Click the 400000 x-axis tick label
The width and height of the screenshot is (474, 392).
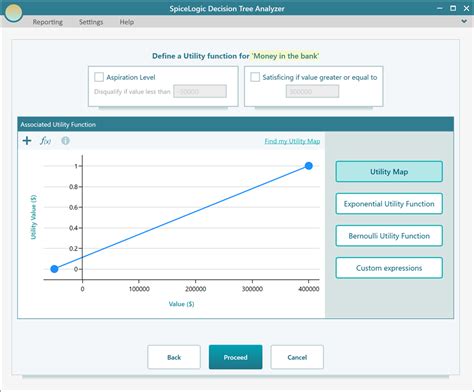[309, 289]
